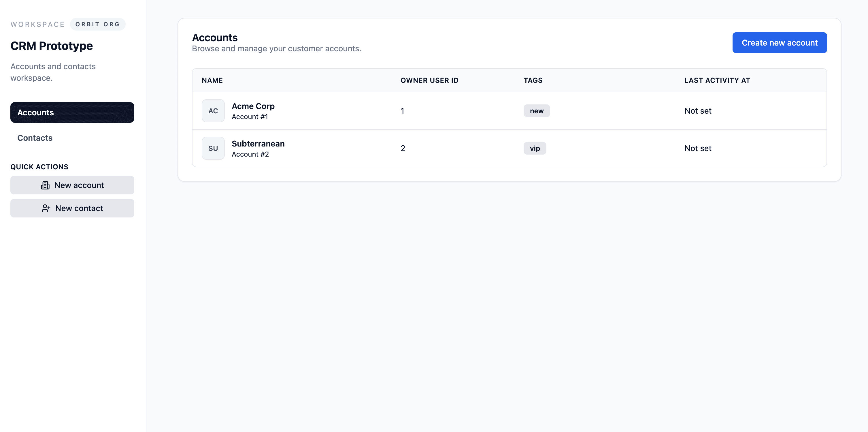The image size is (868, 432).
Task: Click the 'new' tag on Acme Corp
Action: 536,110
